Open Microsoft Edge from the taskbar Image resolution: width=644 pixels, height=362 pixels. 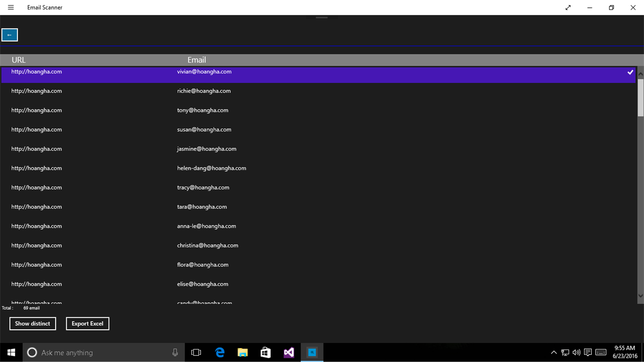(x=220, y=352)
